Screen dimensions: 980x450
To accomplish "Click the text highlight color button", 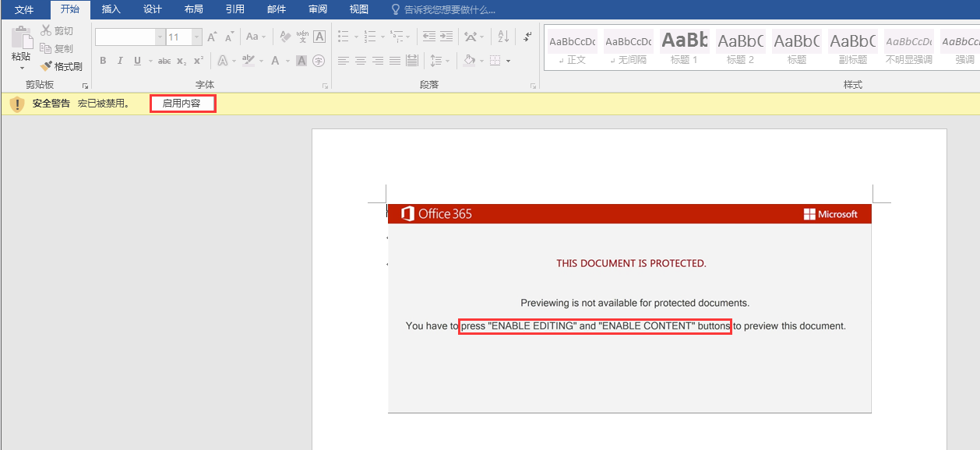I will (x=248, y=61).
